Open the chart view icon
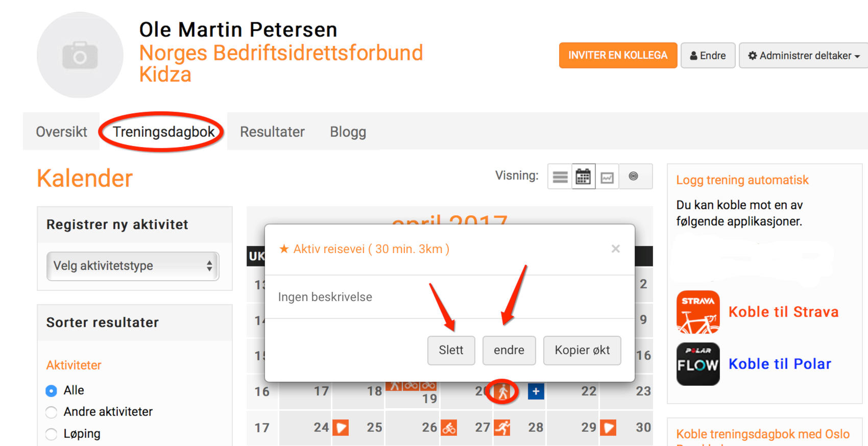The height and width of the screenshot is (446, 868). point(607,177)
